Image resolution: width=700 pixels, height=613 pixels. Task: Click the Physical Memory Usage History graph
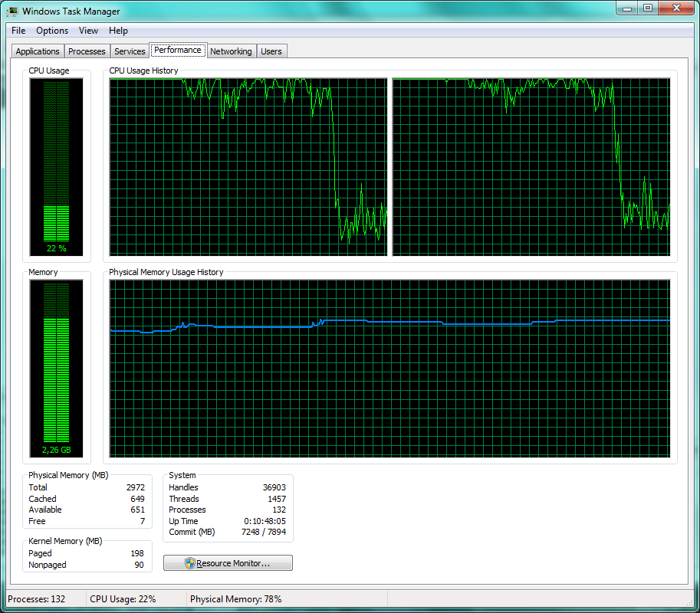(x=391, y=368)
